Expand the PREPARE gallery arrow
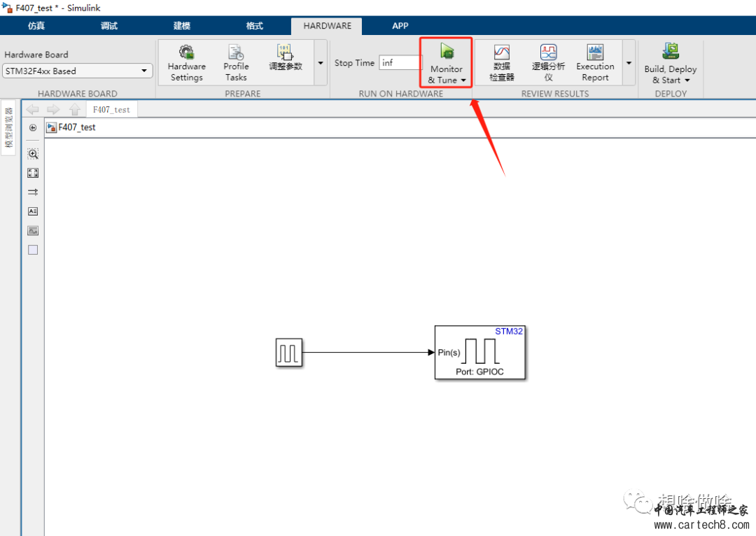 tap(321, 63)
